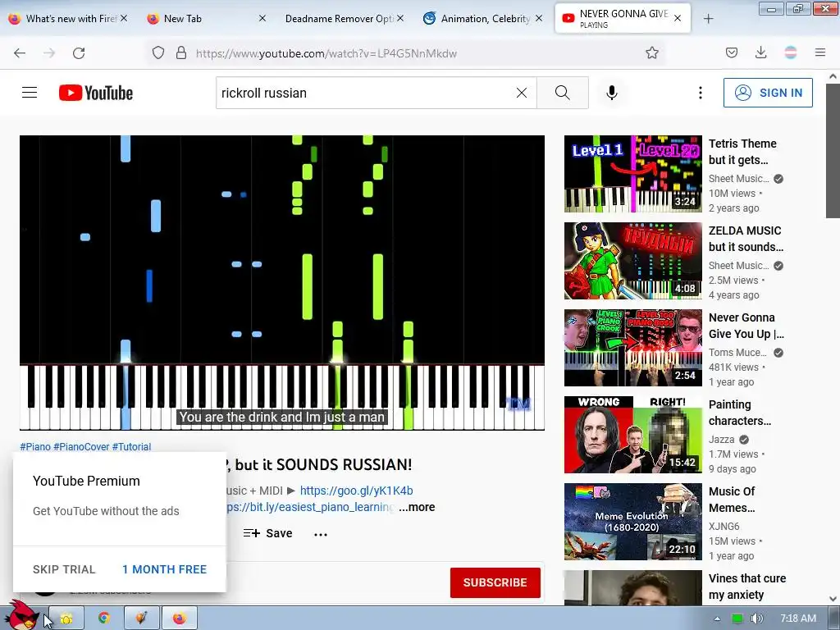This screenshot has width=840, height=630.
Task: Open Sheet Music channel under Tetris Theme
Action: click(739, 178)
